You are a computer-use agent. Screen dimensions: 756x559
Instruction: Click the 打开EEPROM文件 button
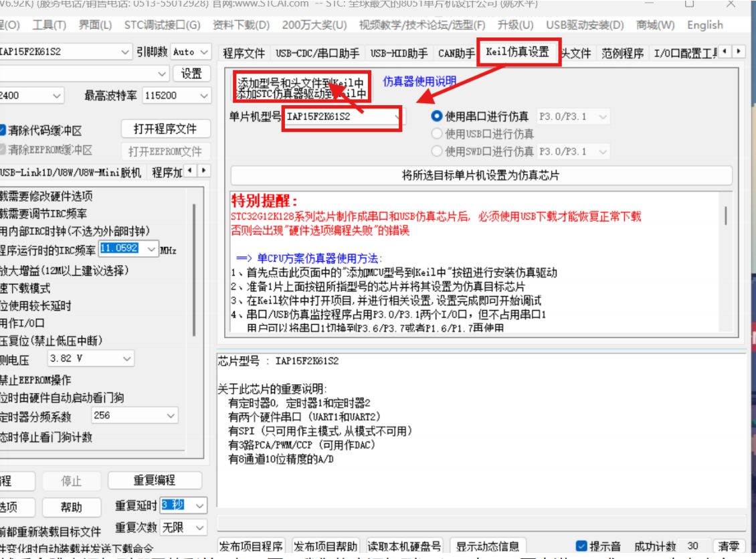[165, 151]
